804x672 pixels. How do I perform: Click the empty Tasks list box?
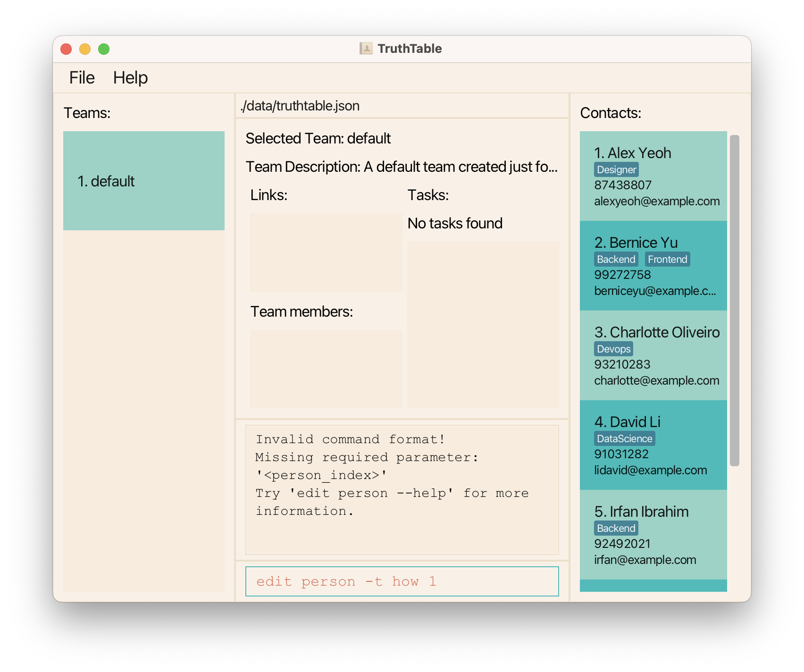[x=483, y=325]
